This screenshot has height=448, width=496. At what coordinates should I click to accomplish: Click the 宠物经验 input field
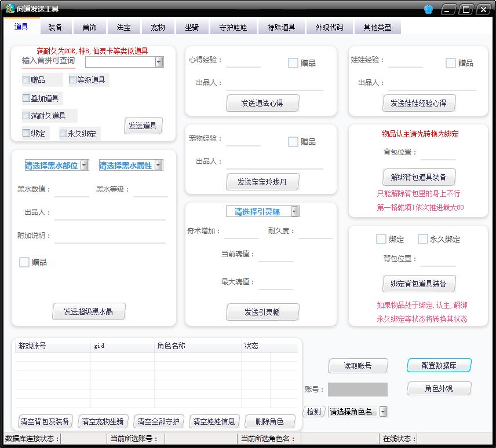[243, 141]
